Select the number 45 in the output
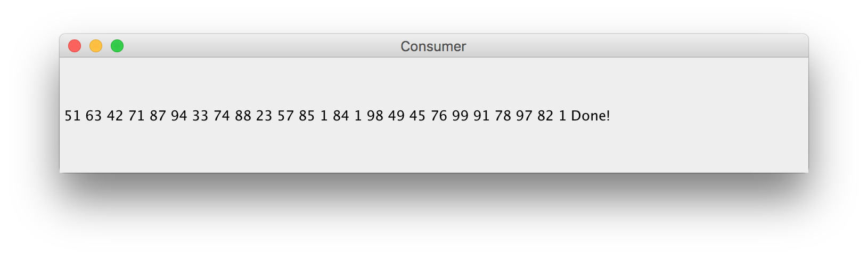This screenshot has width=868, height=258. coord(417,116)
